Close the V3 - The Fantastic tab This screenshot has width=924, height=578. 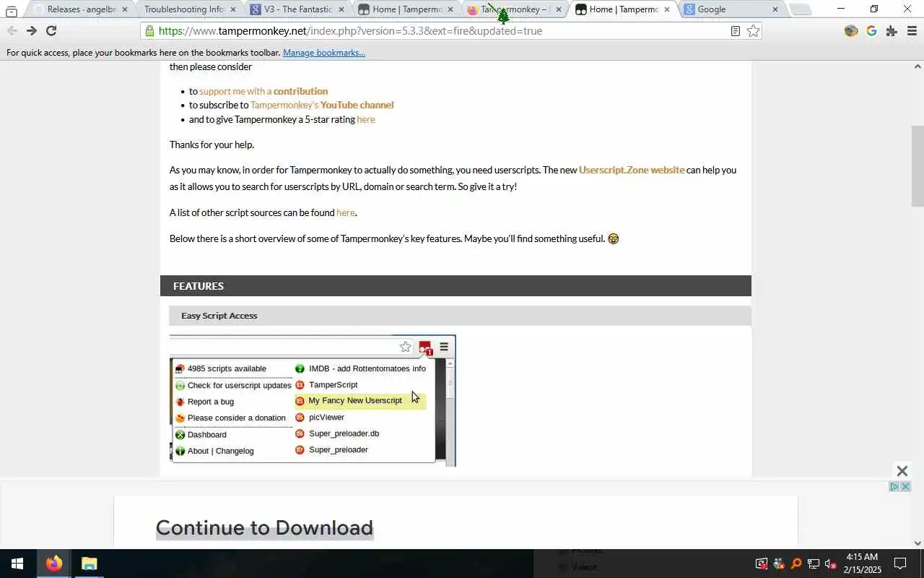click(341, 9)
